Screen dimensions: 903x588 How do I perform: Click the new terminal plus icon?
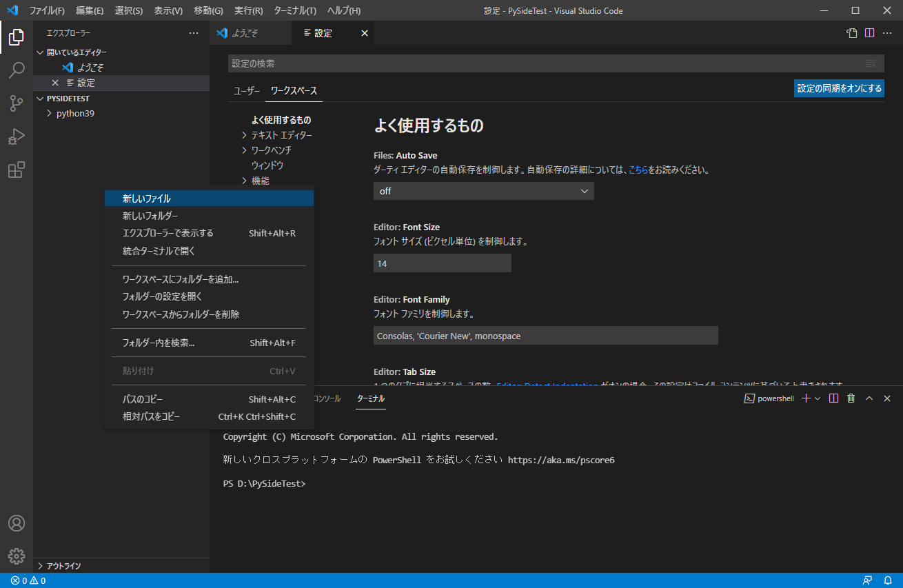point(806,398)
